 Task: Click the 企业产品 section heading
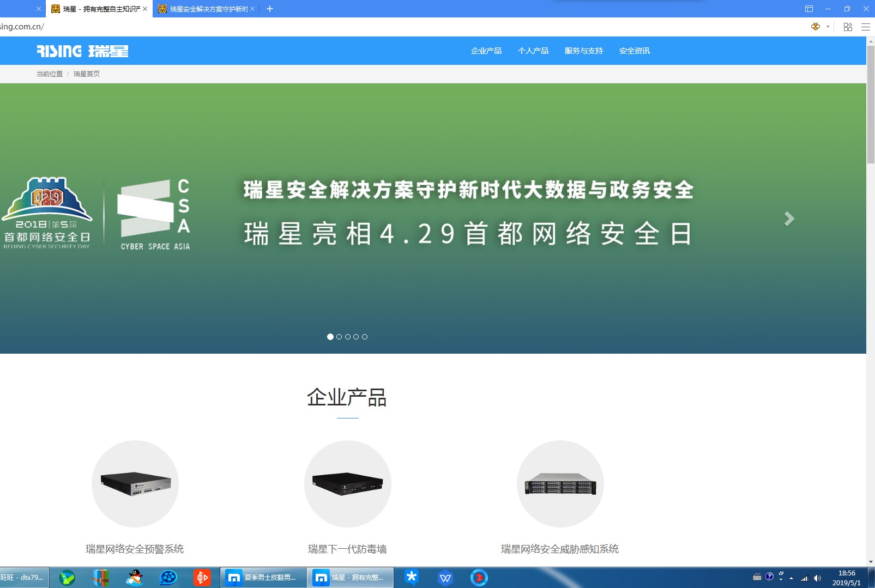click(x=347, y=397)
